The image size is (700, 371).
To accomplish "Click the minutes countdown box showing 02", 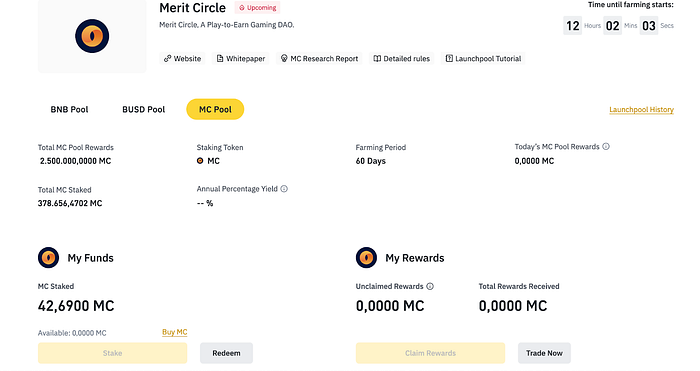I will tap(612, 25).
